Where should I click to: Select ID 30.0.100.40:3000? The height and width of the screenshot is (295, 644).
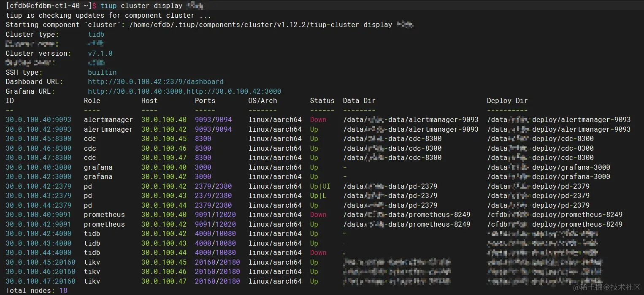[38, 167]
